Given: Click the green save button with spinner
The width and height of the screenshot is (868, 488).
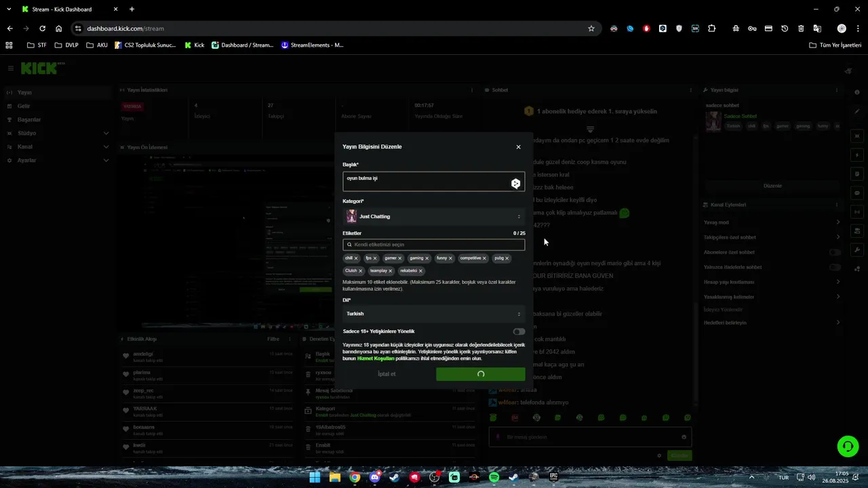Looking at the screenshot, I should pyautogui.click(x=481, y=374).
